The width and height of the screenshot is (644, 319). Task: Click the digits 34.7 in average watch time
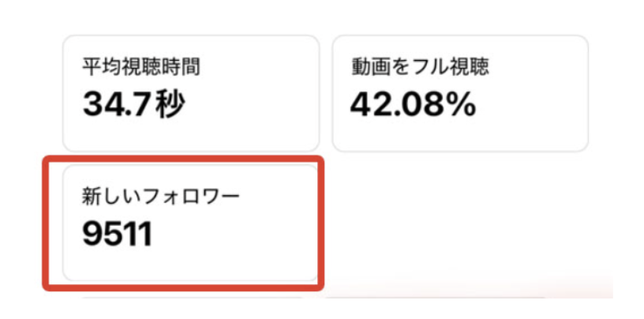click(x=117, y=103)
